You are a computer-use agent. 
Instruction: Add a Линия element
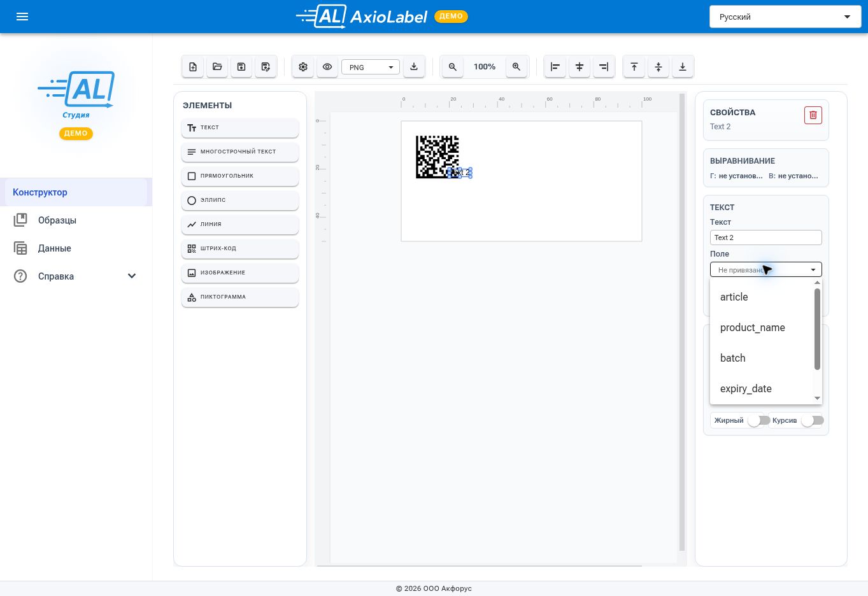(x=240, y=224)
